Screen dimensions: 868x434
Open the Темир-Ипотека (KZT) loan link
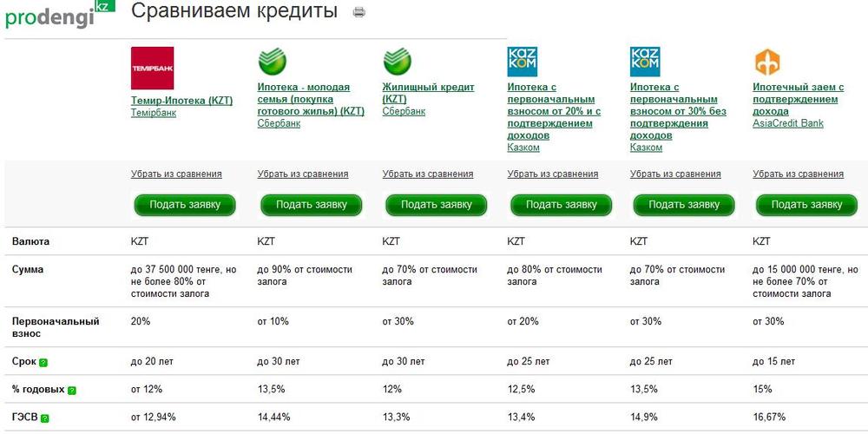[181, 101]
